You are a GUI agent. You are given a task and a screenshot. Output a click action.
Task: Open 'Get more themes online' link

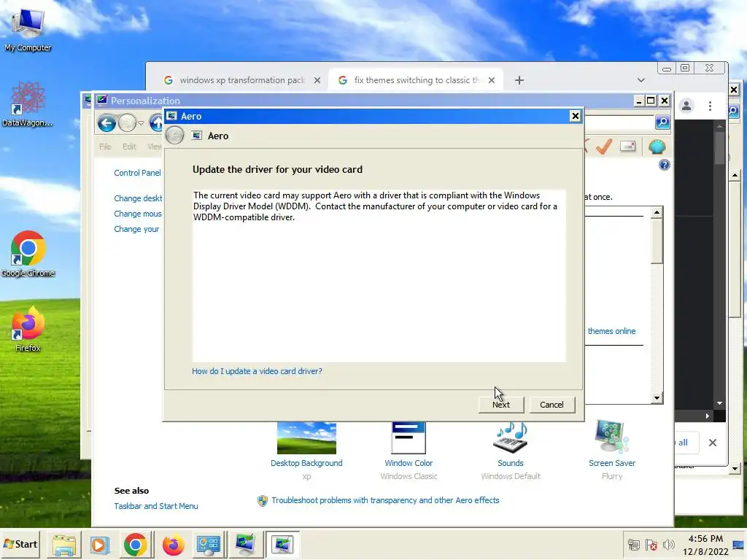[611, 331]
